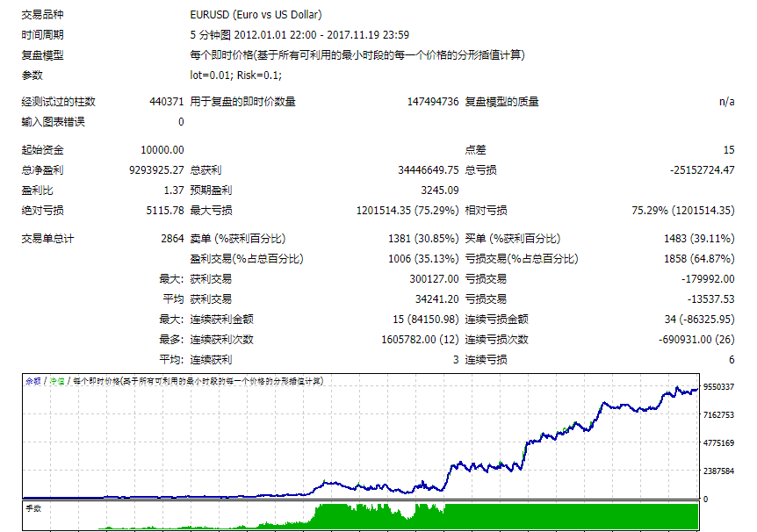Select the lot=0.01; Risk=0.1 parameters text

coord(235,75)
